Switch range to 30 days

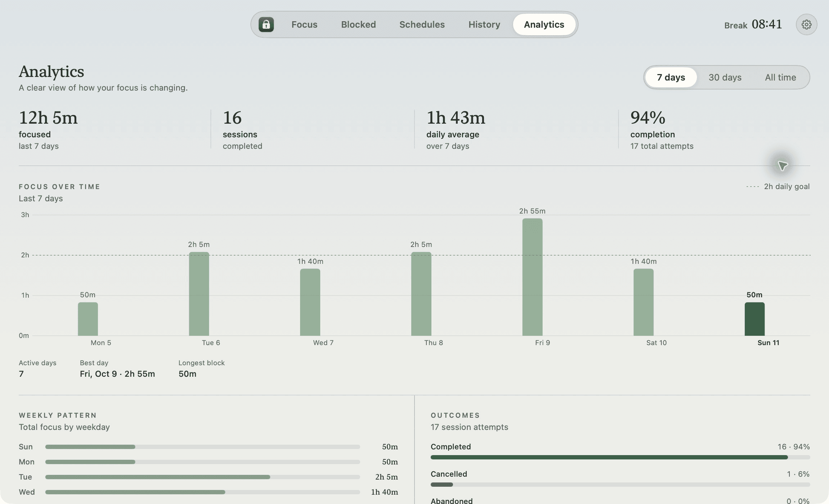click(725, 77)
